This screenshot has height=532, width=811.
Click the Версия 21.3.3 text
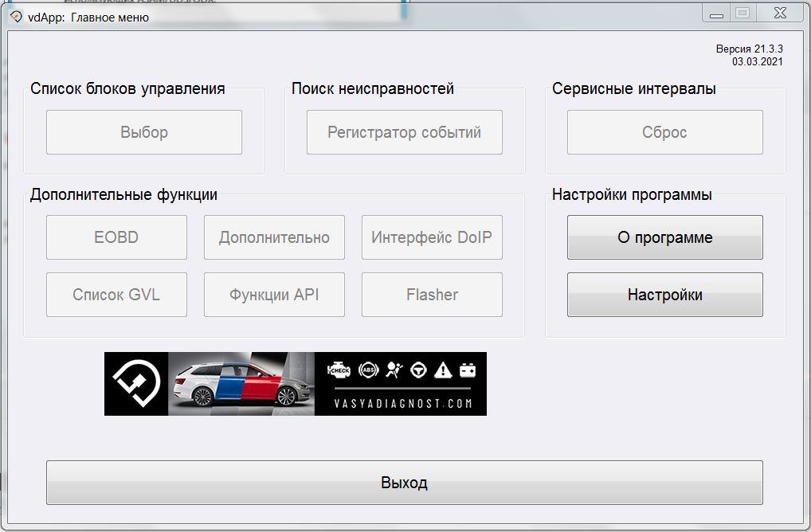(x=750, y=49)
